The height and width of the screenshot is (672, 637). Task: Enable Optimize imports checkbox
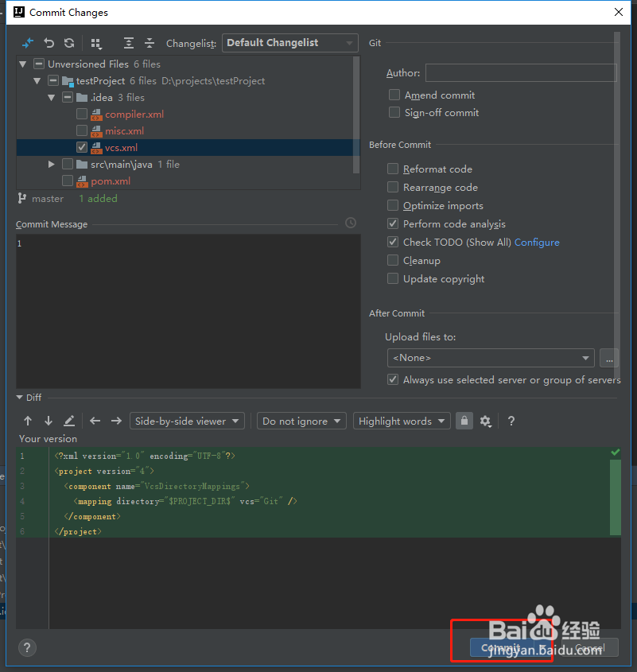(x=393, y=205)
